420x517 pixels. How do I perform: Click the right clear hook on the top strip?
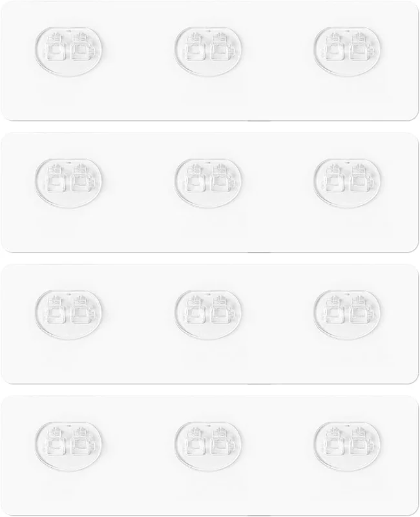pyautogui.click(x=348, y=51)
